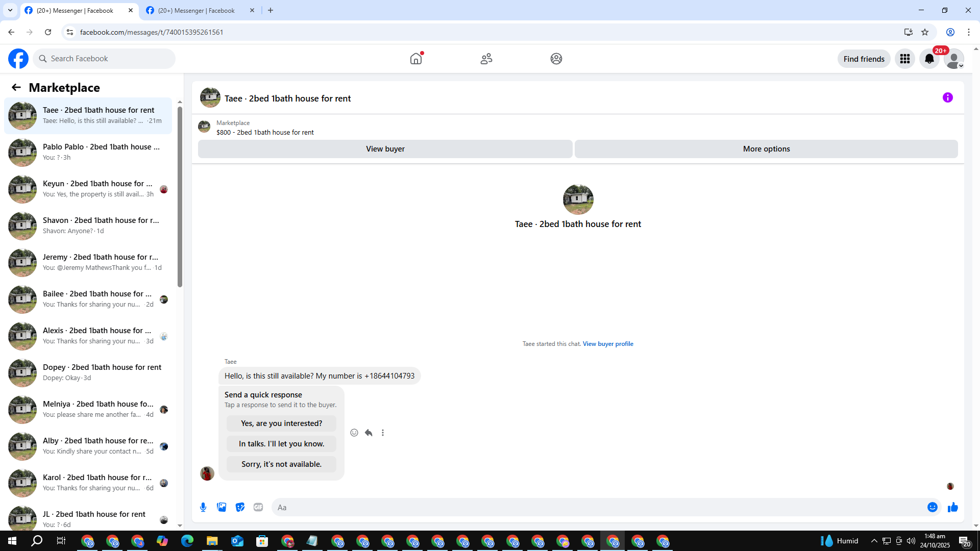
Task: Open the Chrome menu three-dots
Action: coord(969,32)
